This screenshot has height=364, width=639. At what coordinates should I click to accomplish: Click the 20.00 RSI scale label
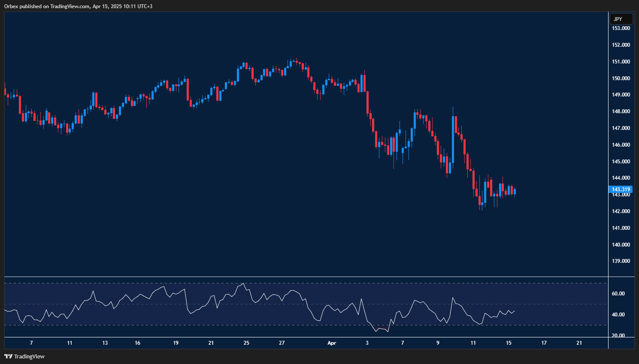(x=618, y=336)
